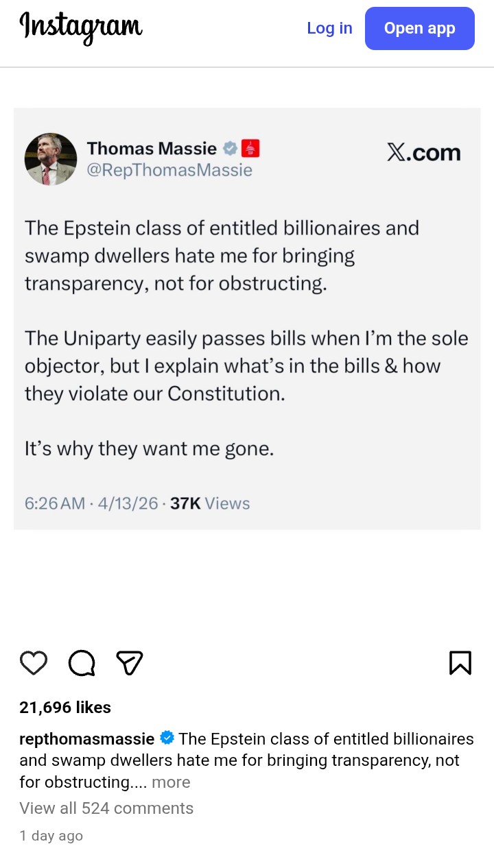
Task: Click the blue checkmark in the tweet header
Action: coord(230,148)
